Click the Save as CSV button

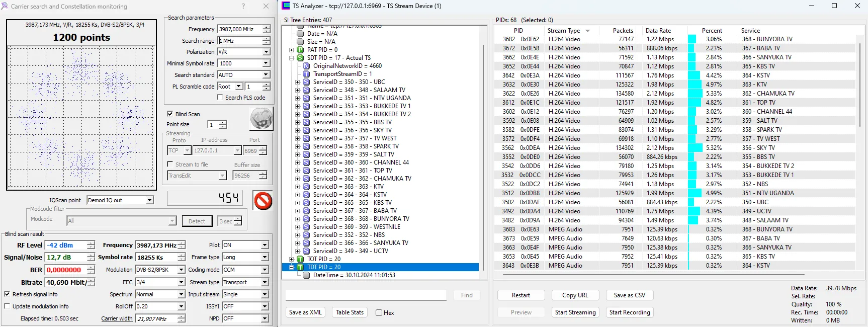[629, 295]
